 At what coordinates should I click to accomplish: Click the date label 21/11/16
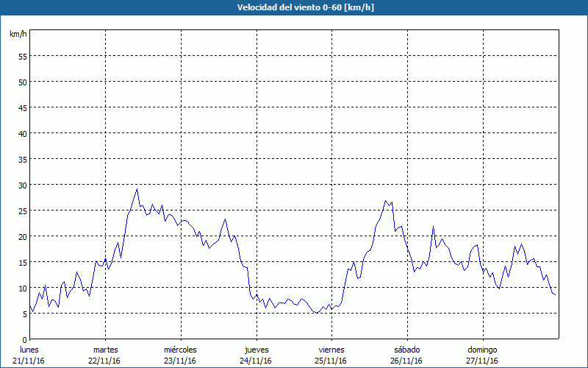click(29, 361)
